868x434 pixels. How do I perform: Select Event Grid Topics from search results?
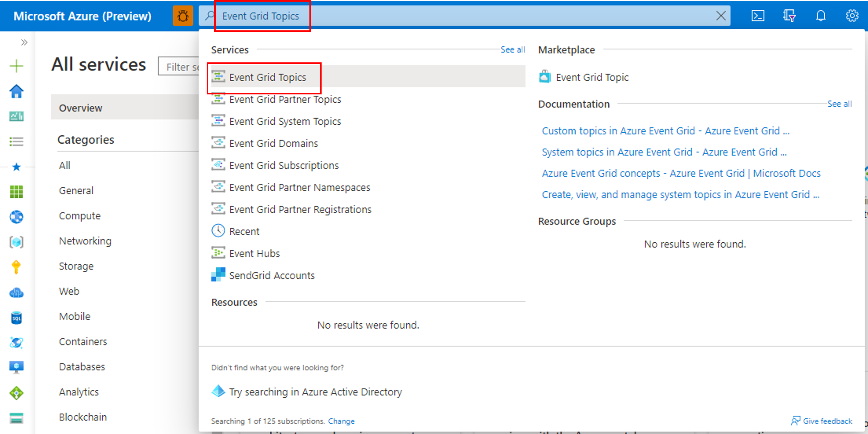click(x=268, y=78)
